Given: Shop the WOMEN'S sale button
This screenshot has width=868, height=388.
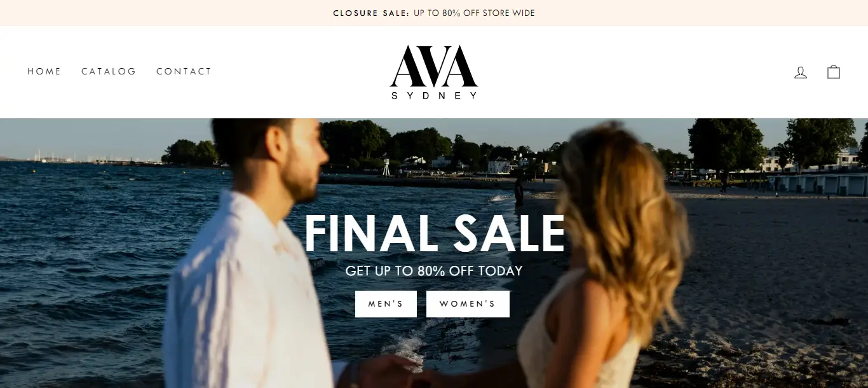Looking at the screenshot, I should click(468, 304).
